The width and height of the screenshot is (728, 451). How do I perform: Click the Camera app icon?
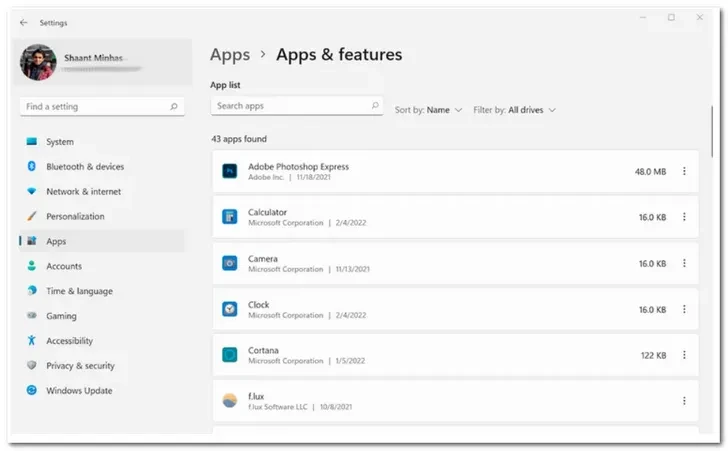tap(229, 263)
